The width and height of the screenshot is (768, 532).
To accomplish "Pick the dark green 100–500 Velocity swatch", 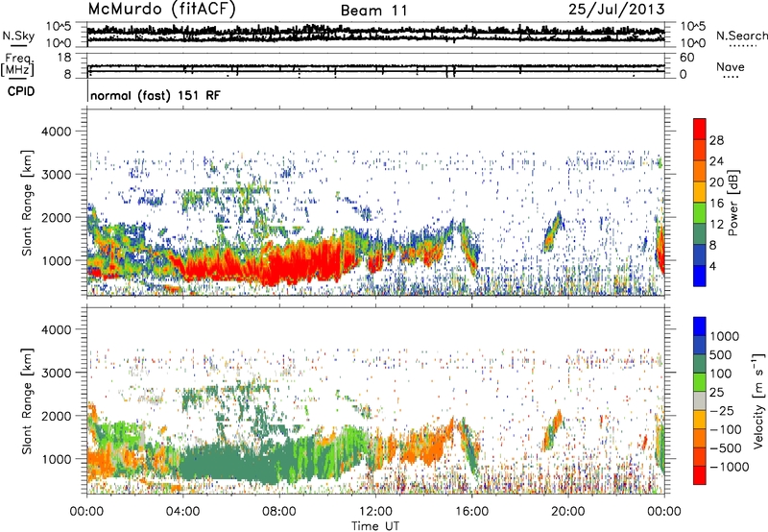I will (700, 365).
